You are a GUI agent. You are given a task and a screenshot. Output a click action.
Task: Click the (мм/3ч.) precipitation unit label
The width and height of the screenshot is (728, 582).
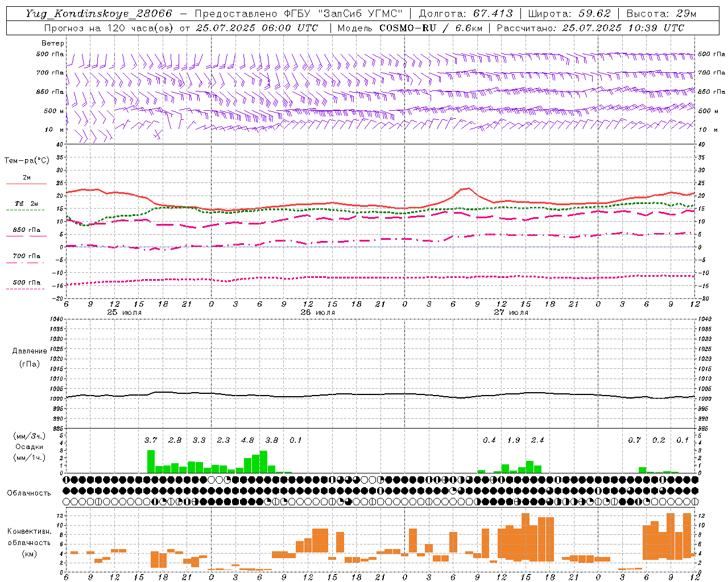click(x=29, y=436)
